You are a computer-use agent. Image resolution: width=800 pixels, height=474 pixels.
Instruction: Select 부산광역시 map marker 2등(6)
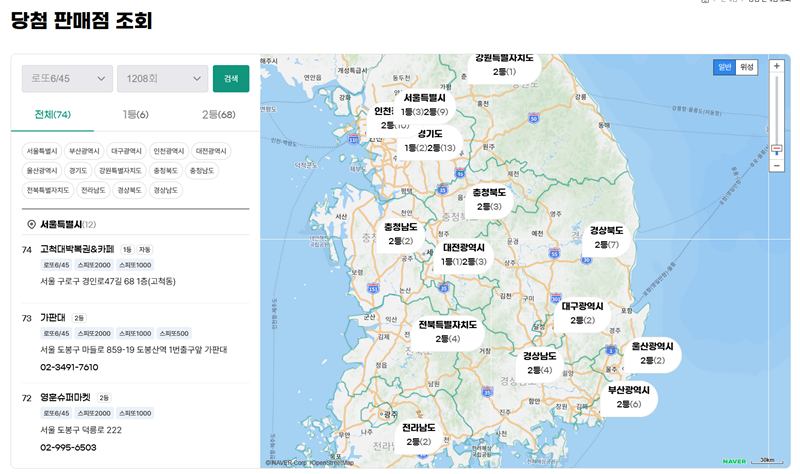click(x=629, y=397)
